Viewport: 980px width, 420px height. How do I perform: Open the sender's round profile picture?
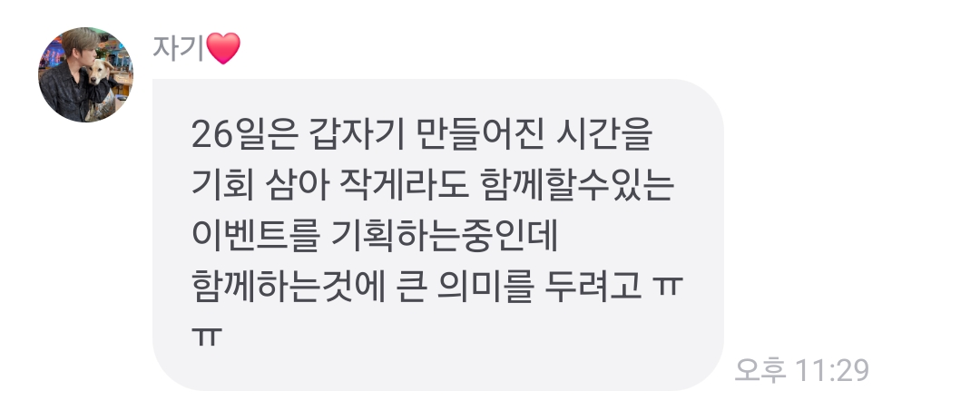pyautogui.click(x=85, y=75)
